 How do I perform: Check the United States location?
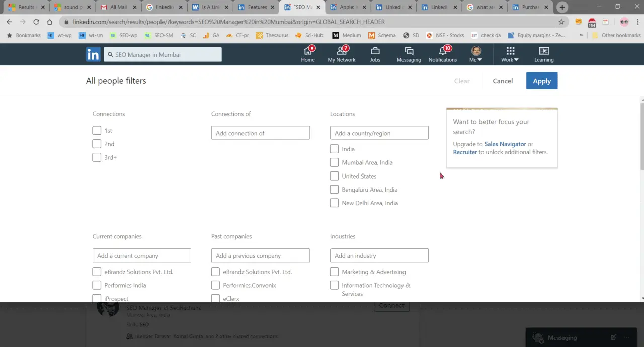pos(334,176)
